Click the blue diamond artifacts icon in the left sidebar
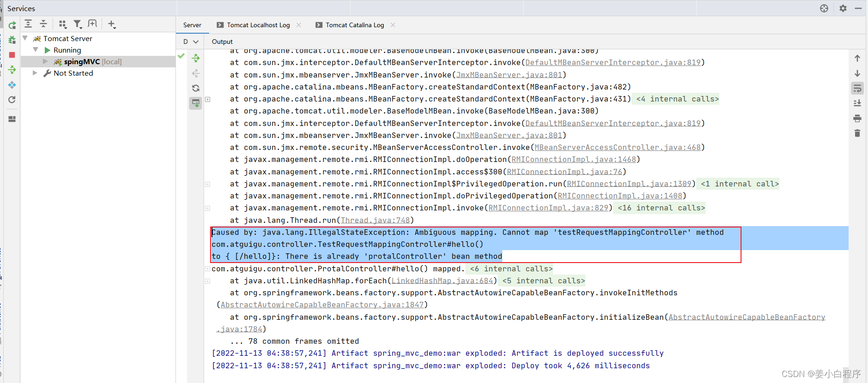Screen dimensions: 868x383 pos(12,85)
